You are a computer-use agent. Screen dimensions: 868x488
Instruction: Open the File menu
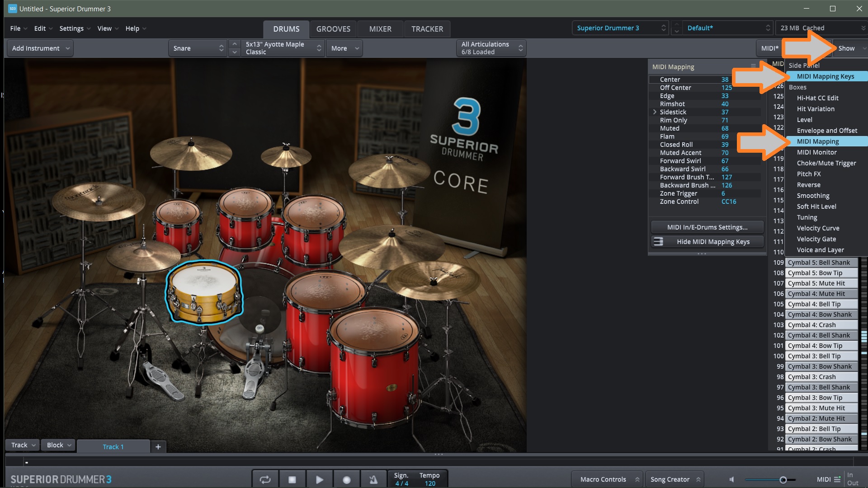click(x=18, y=28)
